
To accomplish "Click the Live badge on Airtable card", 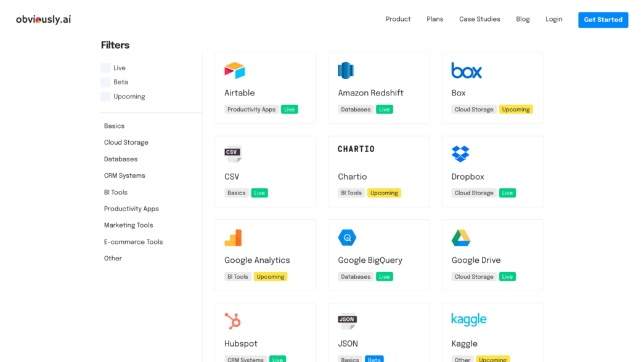I will click(x=290, y=110).
